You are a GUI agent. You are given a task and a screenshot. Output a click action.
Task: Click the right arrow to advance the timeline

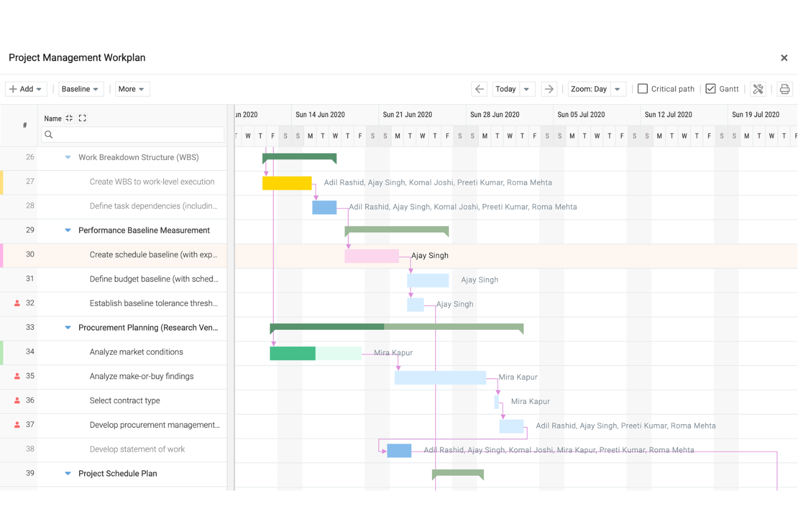coord(549,88)
